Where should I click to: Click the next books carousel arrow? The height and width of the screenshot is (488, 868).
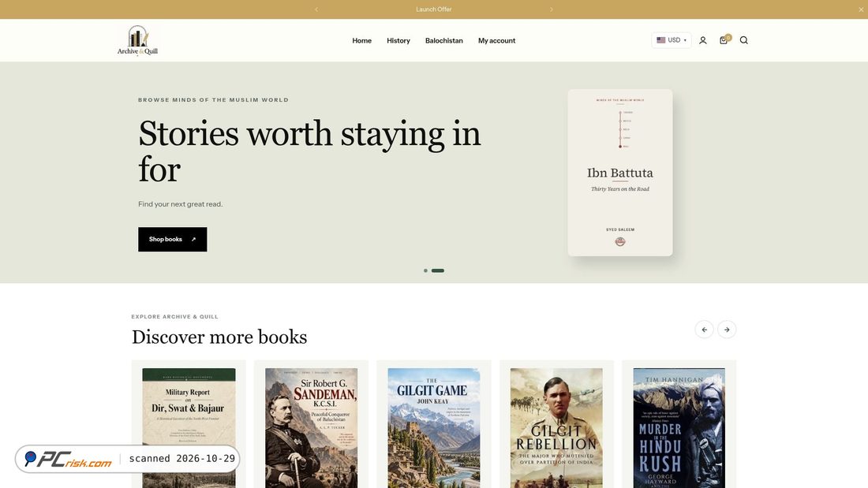(x=727, y=330)
